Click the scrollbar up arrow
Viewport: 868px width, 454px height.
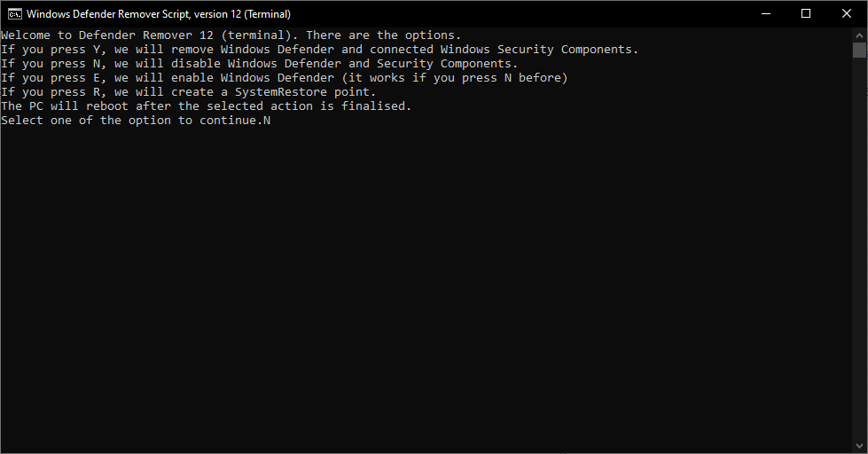coord(860,35)
